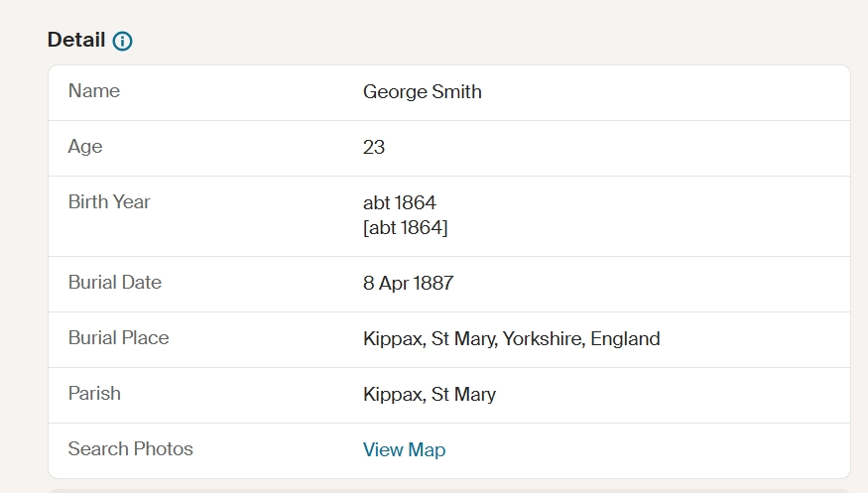Select the Search Photos field label

[x=131, y=448]
